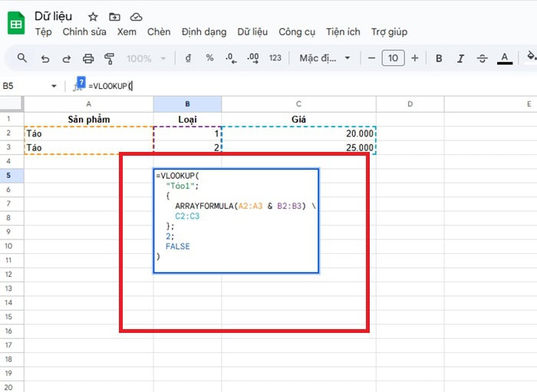
Task: Click the search menus magnifier icon
Action: [22, 58]
